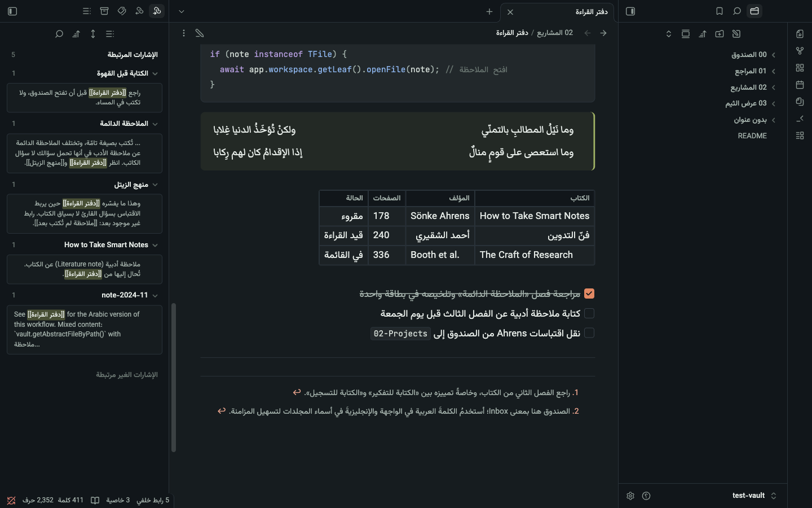Open today's daily note calendar icon

[800, 85]
